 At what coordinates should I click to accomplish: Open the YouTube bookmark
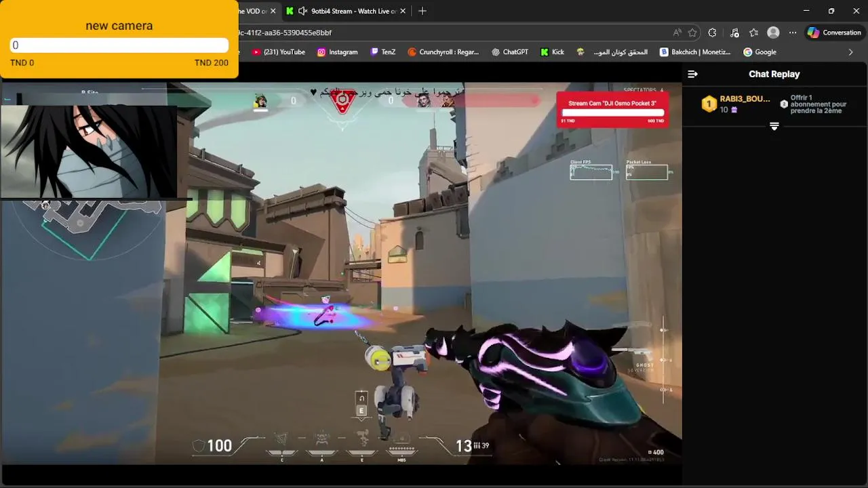point(278,52)
